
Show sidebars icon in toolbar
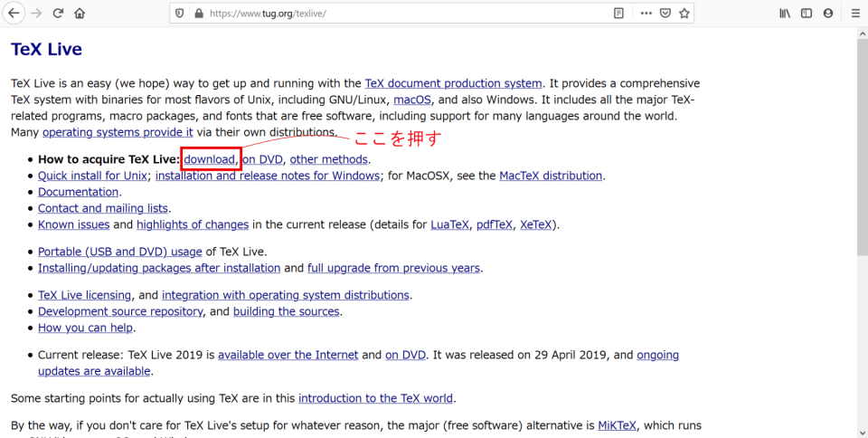click(807, 14)
